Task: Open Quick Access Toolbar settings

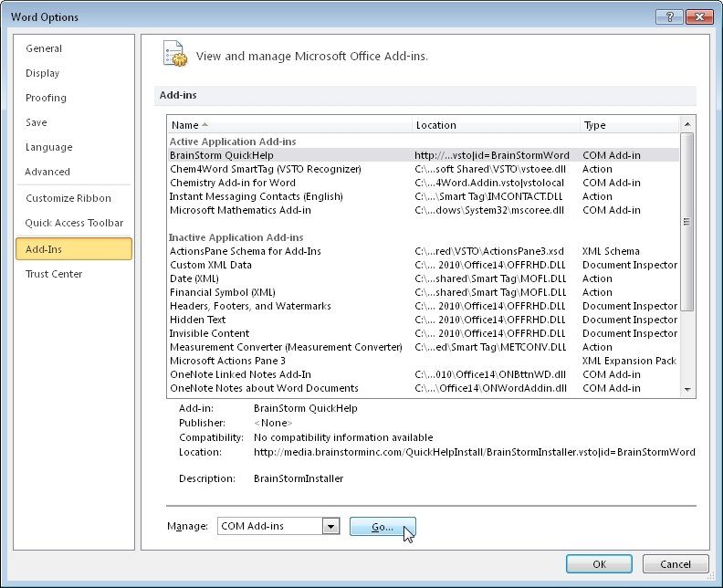Action: pyautogui.click(x=74, y=223)
